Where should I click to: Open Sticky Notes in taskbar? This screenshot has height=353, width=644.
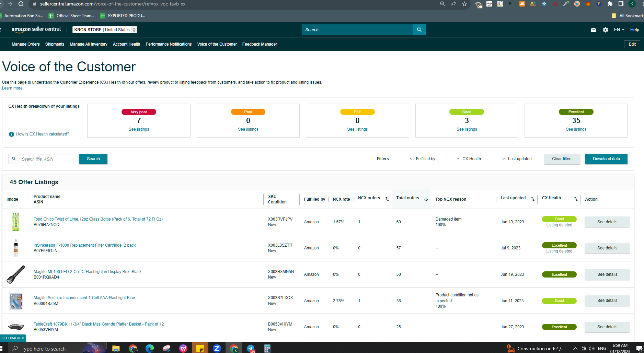pos(200,349)
